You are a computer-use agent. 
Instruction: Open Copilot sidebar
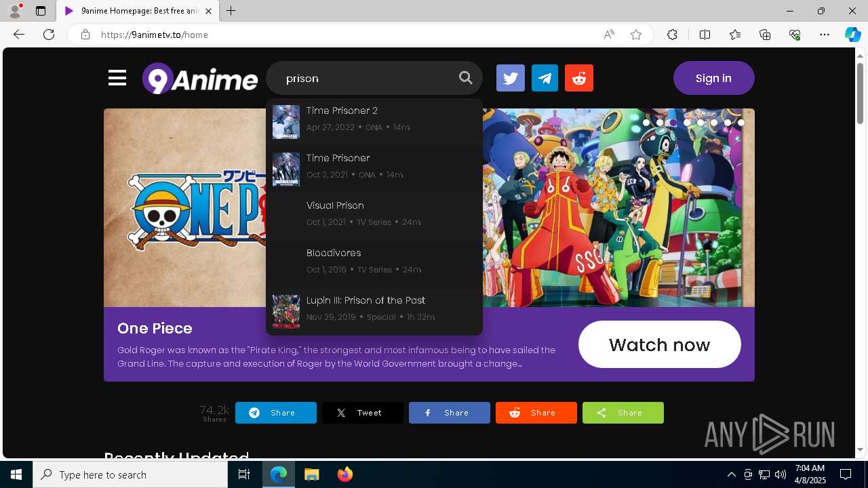point(852,35)
